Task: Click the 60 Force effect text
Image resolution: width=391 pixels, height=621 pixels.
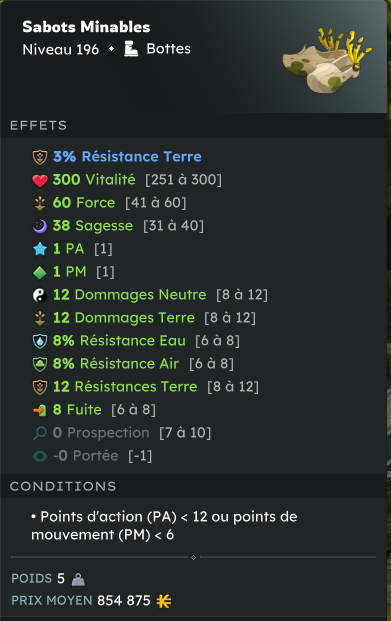Action: [x=84, y=203]
